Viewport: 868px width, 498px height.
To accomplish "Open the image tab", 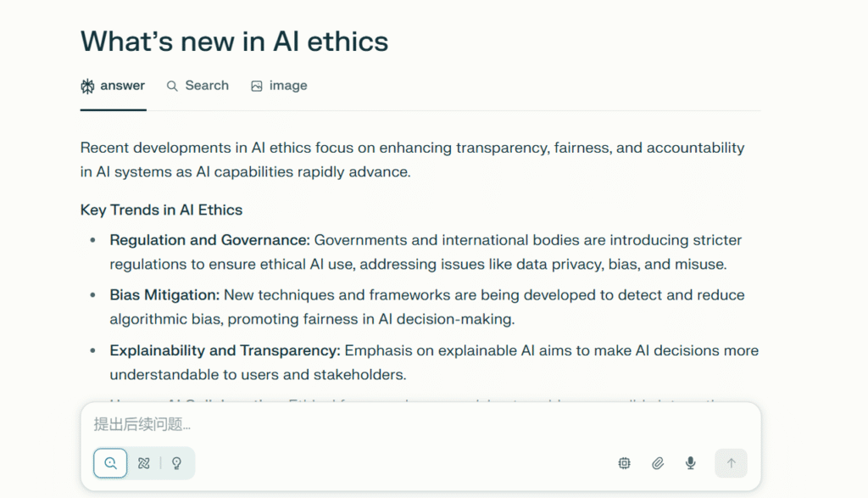I will [x=288, y=86].
